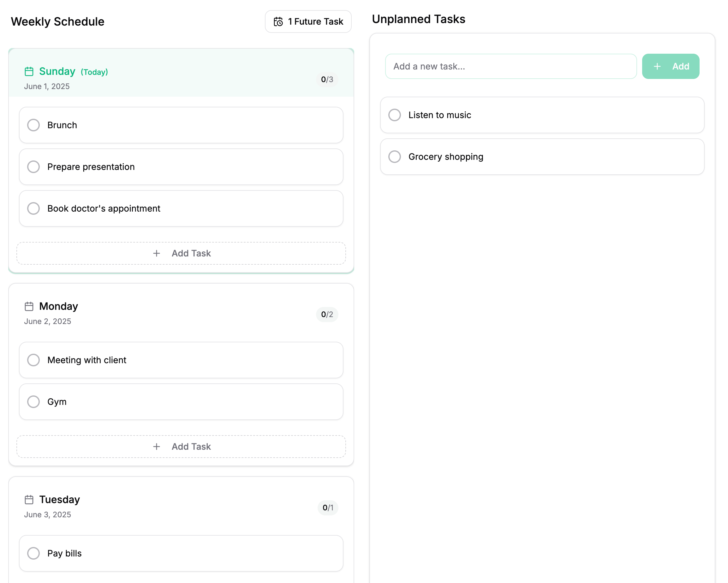Complete the Listen to music task
Viewport: 728px width, 583px height.
point(394,115)
